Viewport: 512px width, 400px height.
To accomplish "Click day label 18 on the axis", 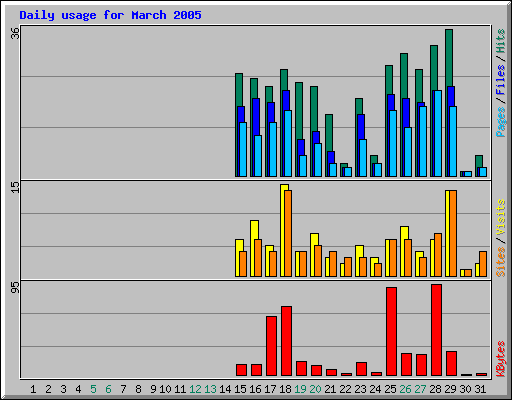I will tap(285, 389).
